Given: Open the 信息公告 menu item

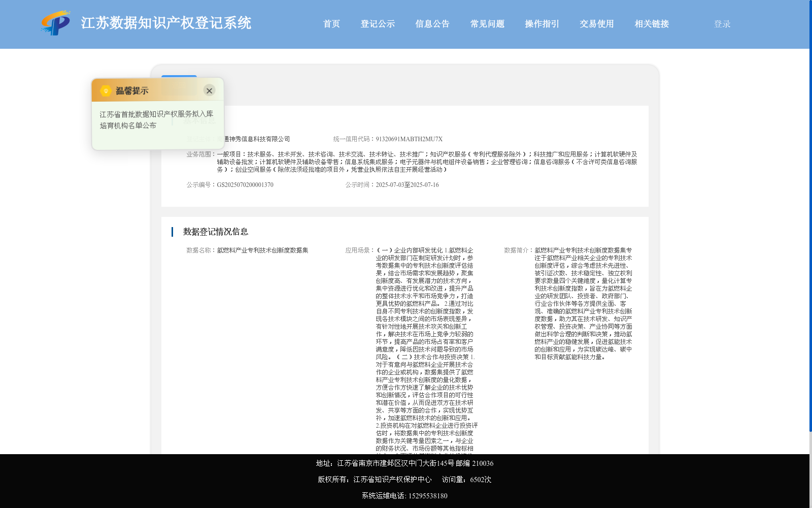Looking at the screenshot, I should coord(432,24).
